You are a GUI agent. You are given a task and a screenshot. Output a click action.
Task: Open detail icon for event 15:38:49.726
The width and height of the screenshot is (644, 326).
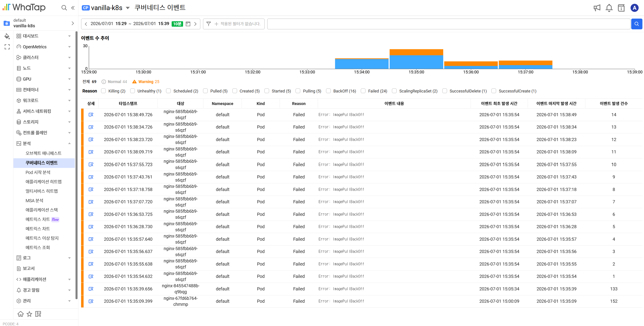(x=91, y=114)
